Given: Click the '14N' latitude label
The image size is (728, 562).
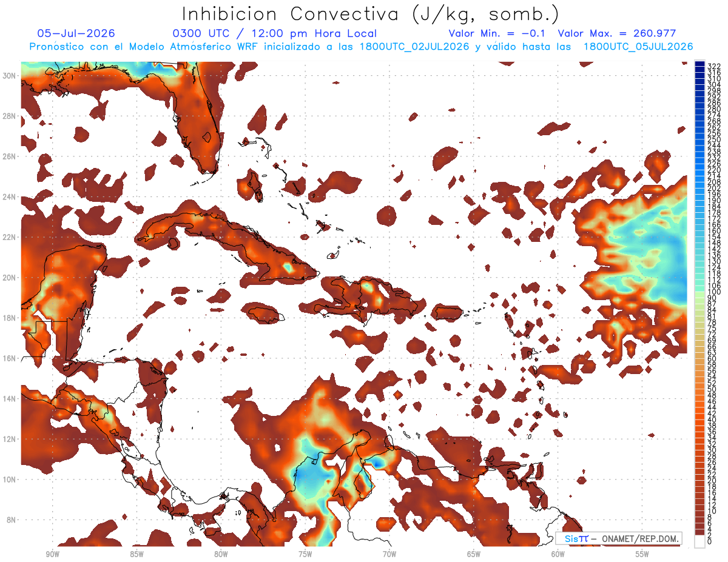Looking at the screenshot, I should click(x=9, y=398).
